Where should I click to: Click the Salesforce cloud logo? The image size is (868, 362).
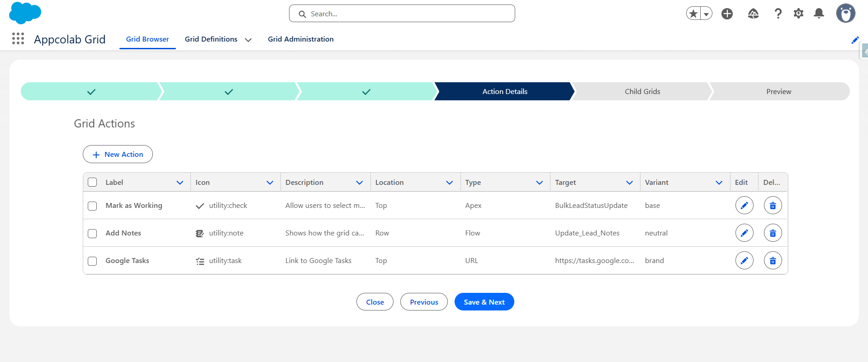click(25, 13)
